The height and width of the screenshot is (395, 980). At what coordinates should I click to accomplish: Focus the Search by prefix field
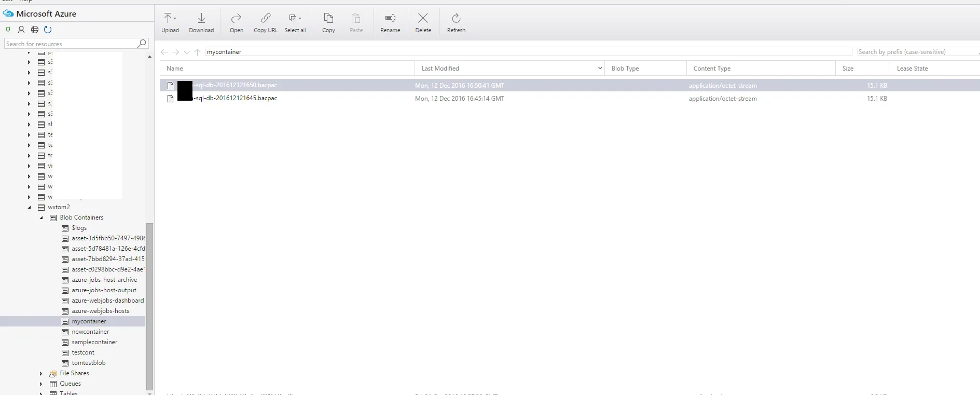tap(917, 52)
